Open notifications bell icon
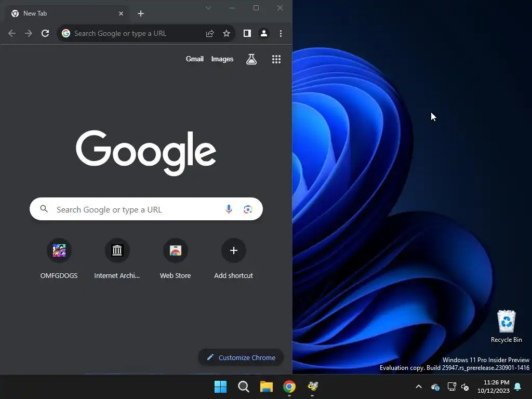Image resolution: width=532 pixels, height=399 pixels. (518, 387)
